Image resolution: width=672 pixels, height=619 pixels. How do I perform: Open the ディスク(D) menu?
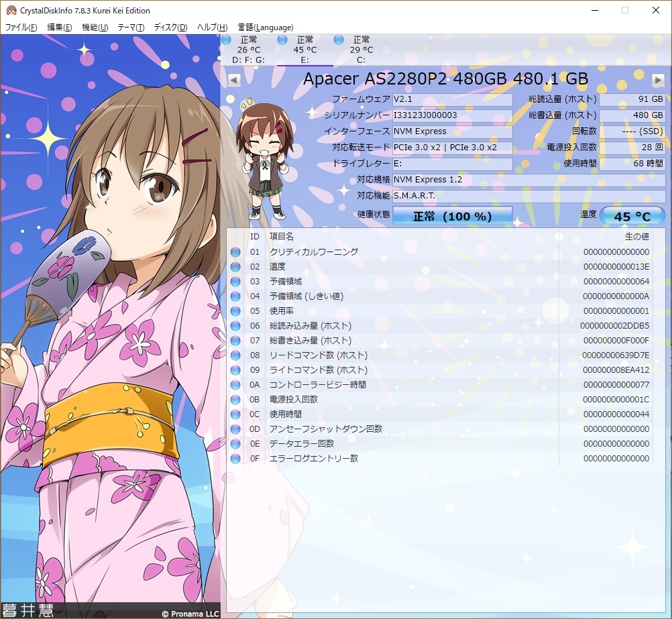click(x=170, y=27)
